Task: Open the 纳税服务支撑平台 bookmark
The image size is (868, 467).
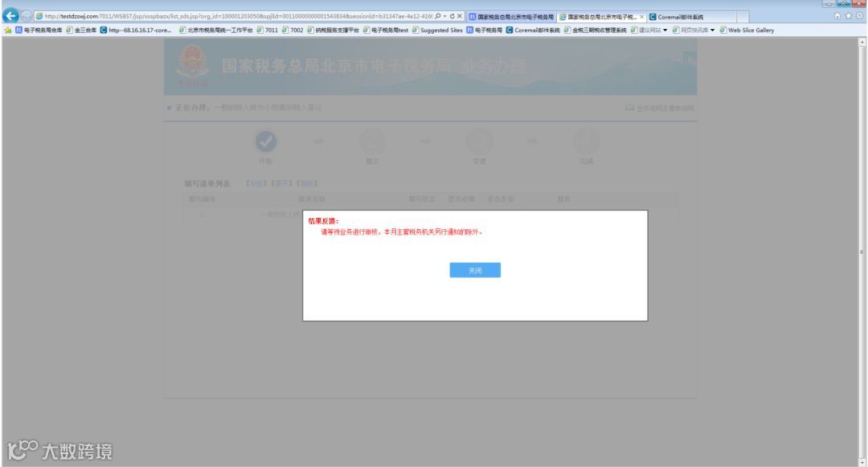Action: 333,31
